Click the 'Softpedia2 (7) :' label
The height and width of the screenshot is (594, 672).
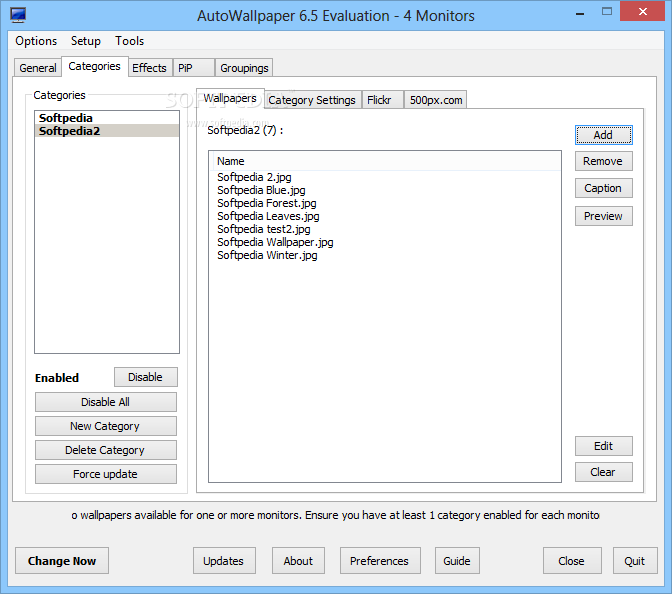click(245, 130)
